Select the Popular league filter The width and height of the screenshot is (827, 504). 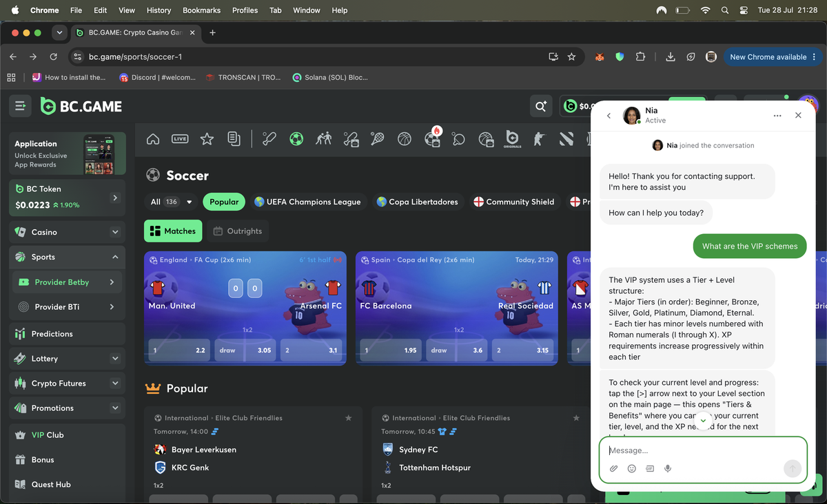click(224, 202)
